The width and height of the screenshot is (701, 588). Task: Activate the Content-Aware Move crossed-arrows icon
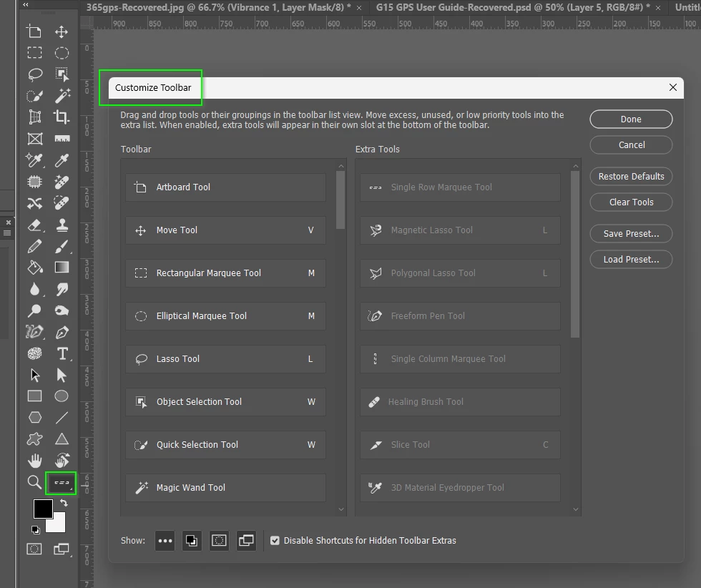coord(35,203)
